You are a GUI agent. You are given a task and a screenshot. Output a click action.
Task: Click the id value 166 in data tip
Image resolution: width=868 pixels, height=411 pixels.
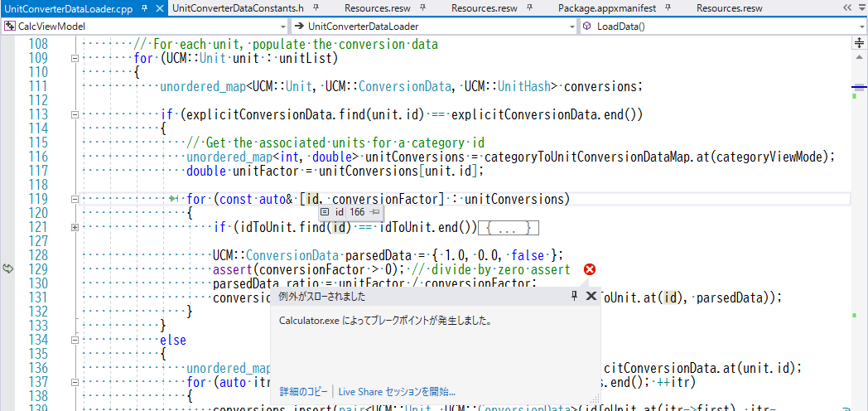click(x=357, y=212)
